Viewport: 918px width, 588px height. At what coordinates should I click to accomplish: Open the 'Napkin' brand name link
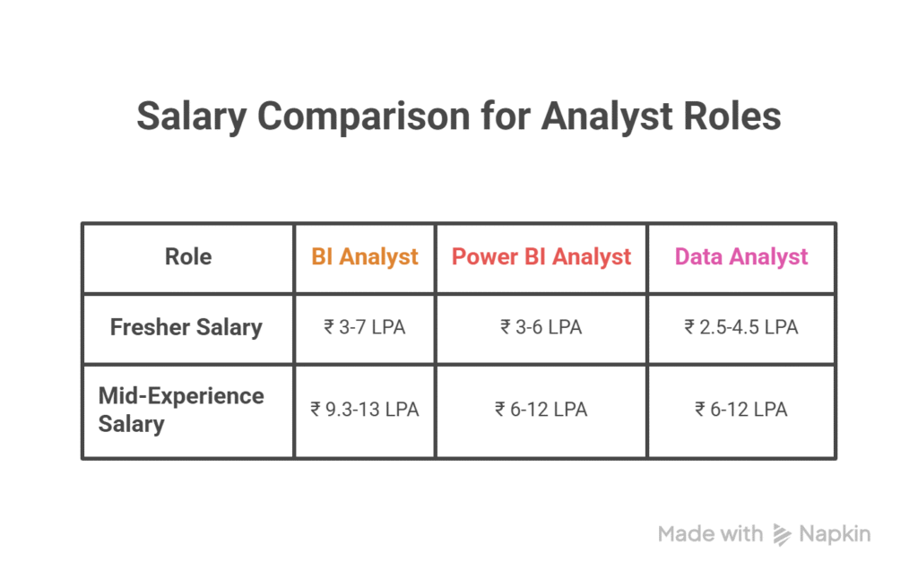[835, 535]
